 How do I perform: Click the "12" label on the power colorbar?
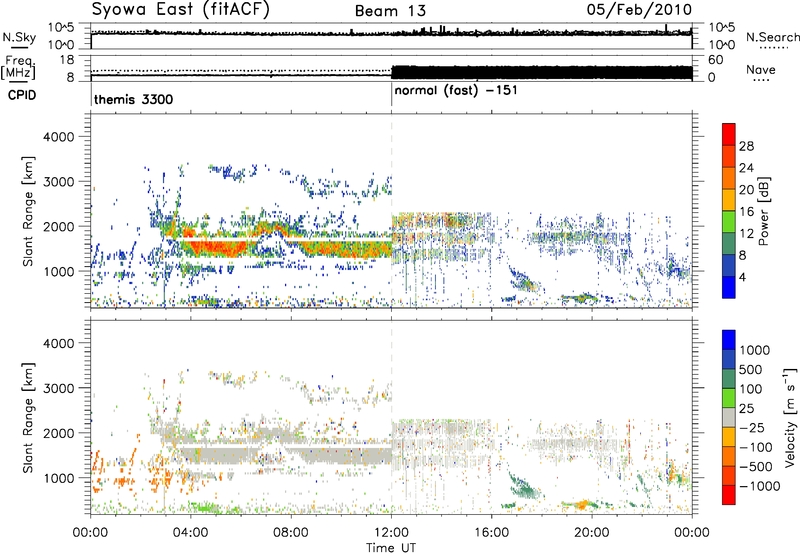[746, 234]
